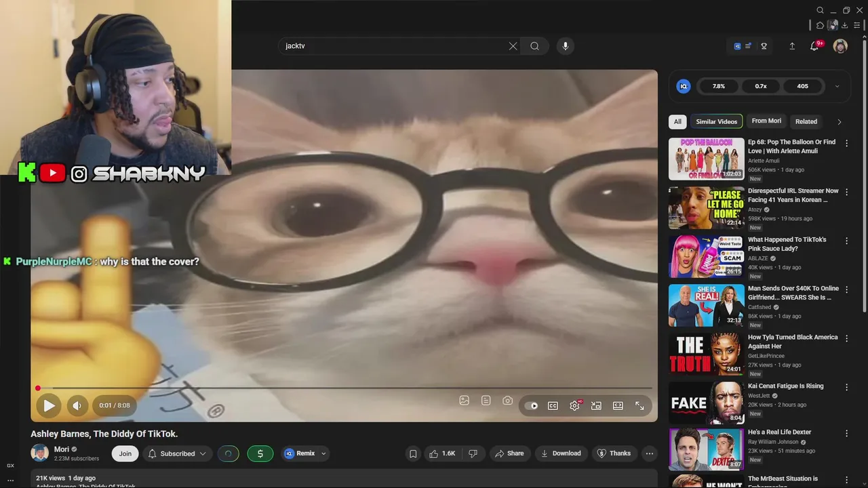Open options for Disrespectful IRL Streamer video
This screenshot has height=488, width=868.
coord(846,192)
